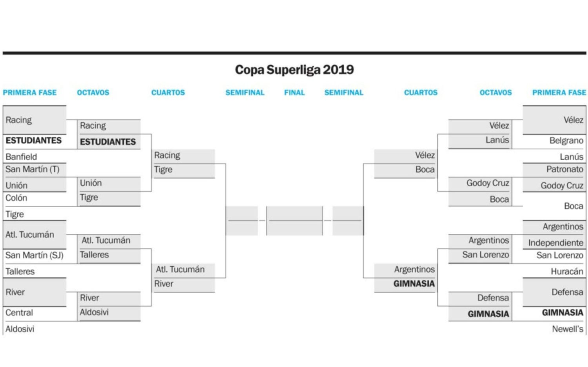Click Boca in the right cuartos bracket
This screenshot has height=367, width=588.
(x=425, y=170)
